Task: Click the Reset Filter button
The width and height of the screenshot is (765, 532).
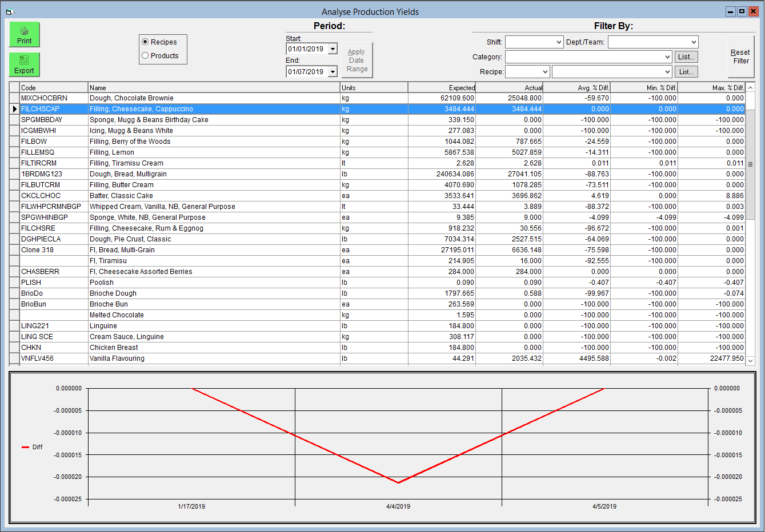Action: click(x=741, y=57)
